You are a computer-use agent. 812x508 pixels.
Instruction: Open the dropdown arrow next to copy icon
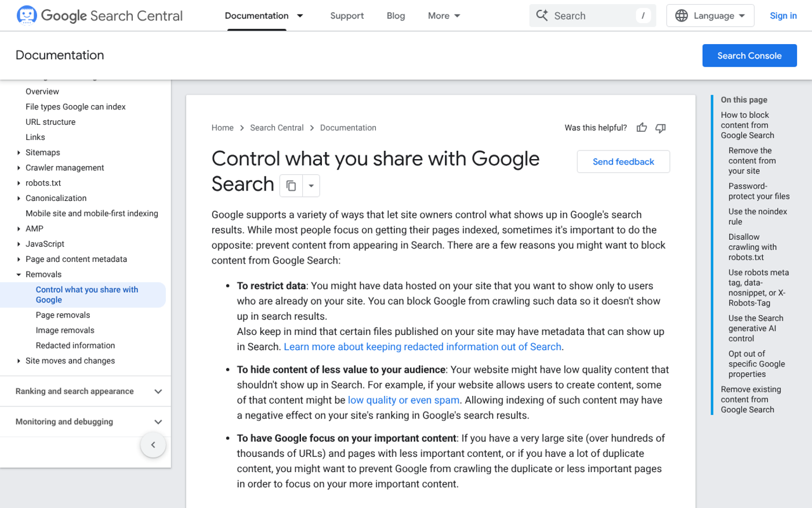tap(311, 186)
